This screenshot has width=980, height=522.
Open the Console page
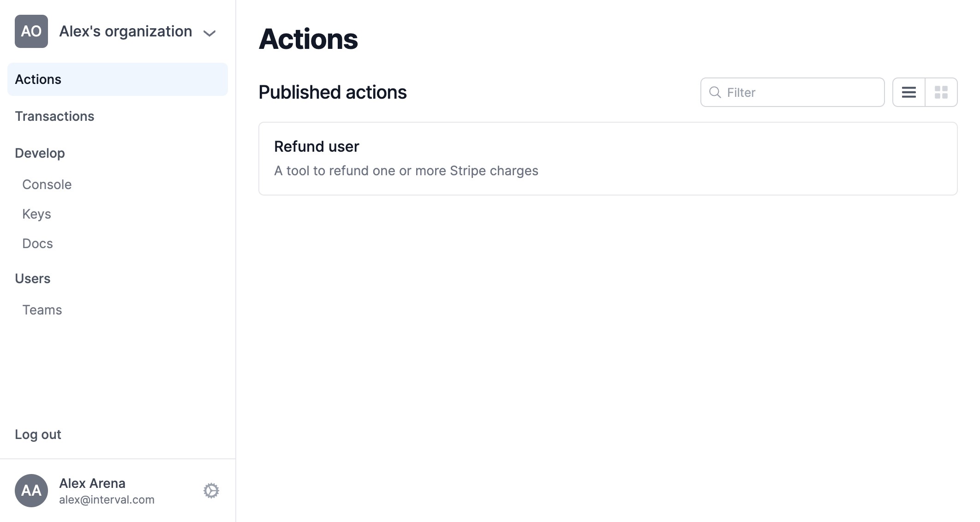47,184
